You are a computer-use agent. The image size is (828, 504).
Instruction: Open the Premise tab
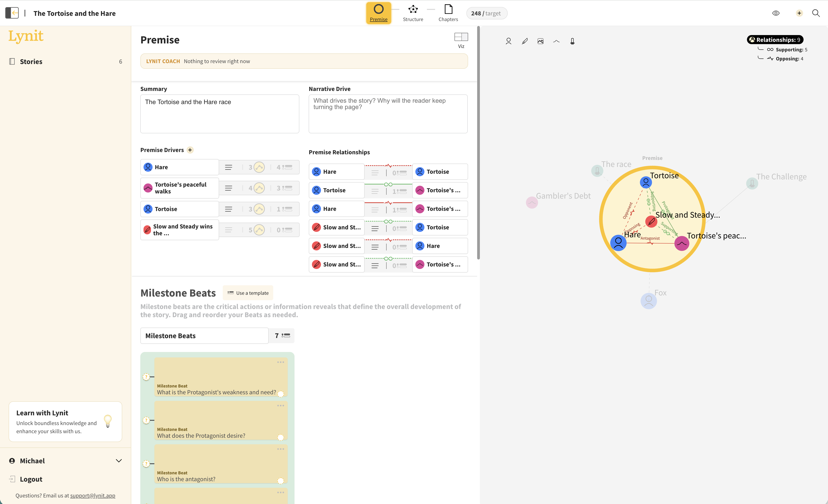tap(378, 13)
